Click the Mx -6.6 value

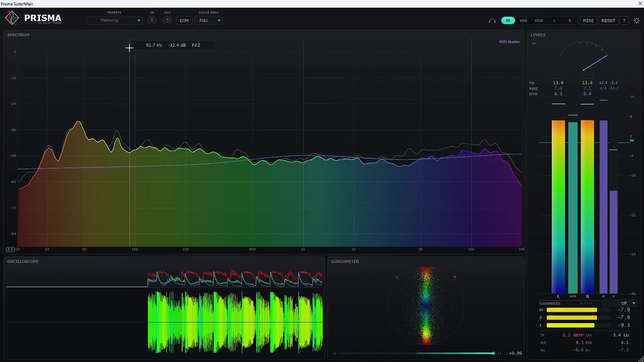(579, 350)
